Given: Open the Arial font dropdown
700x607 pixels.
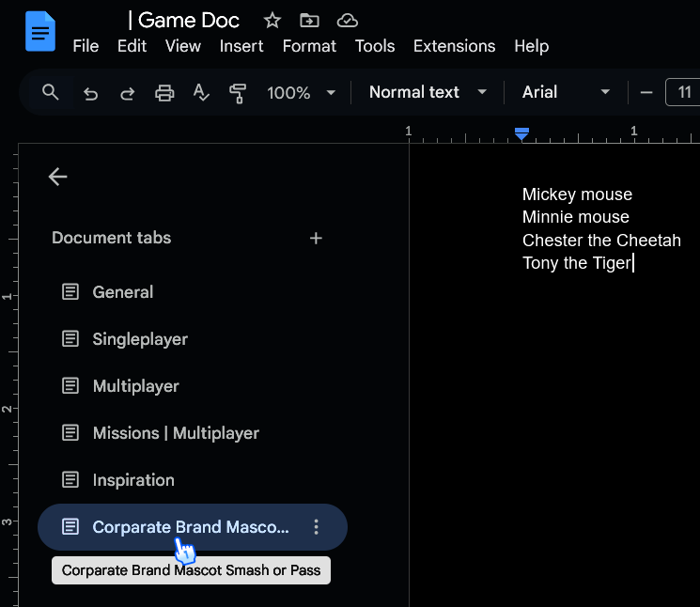Looking at the screenshot, I should click(x=566, y=92).
